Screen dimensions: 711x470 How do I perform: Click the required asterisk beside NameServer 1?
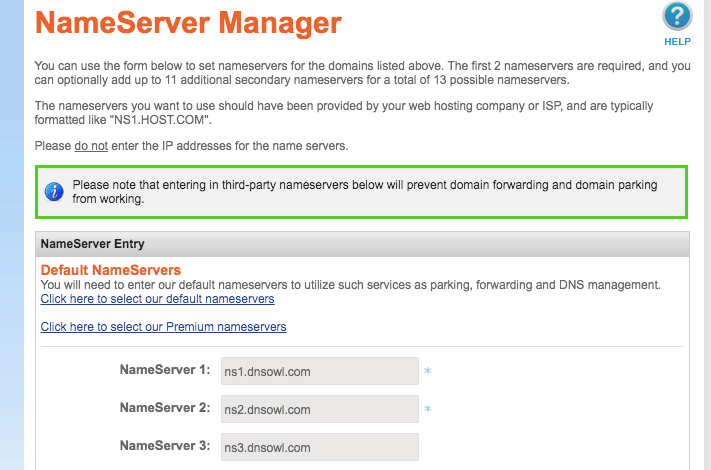(x=427, y=372)
